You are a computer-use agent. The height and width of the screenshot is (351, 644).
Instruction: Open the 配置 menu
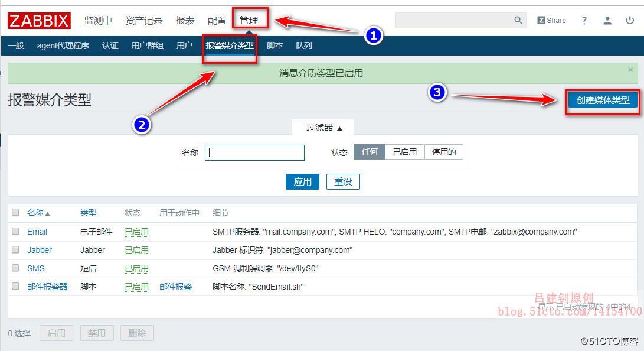tap(217, 21)
